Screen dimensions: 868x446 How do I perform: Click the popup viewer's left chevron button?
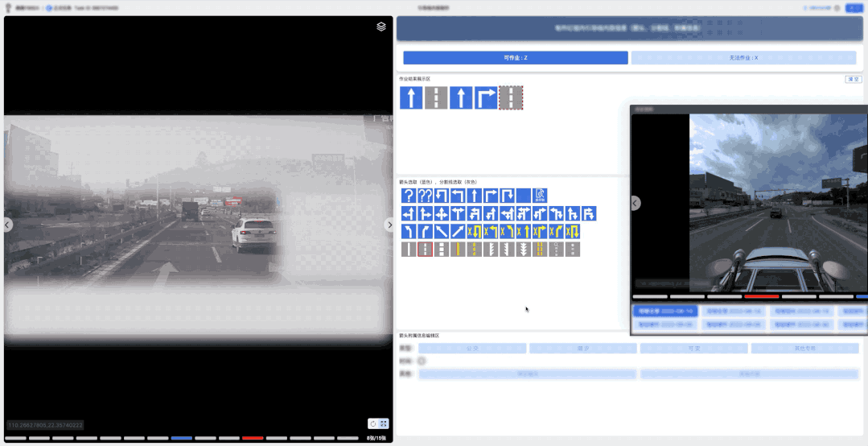click(636, 204)
